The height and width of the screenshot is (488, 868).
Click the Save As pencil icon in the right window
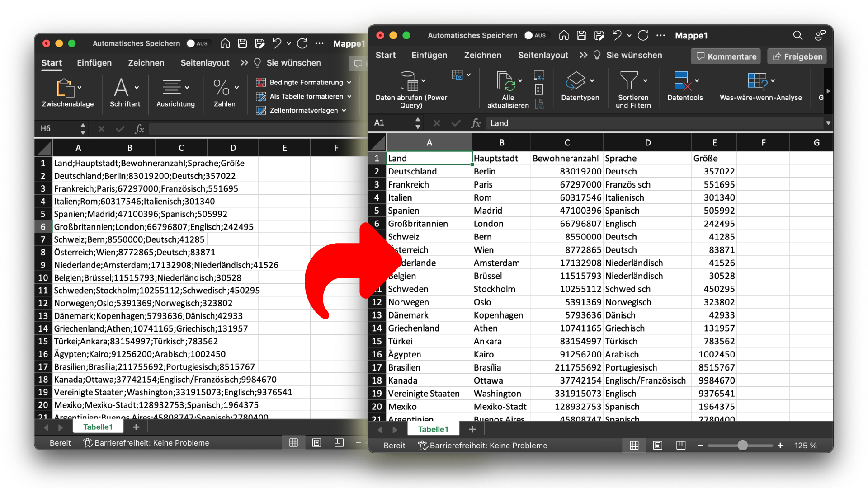[599, 35]
